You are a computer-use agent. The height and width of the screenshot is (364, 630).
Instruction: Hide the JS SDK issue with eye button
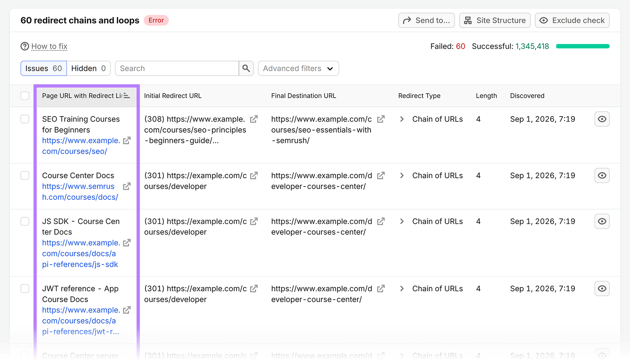point(602,221)
